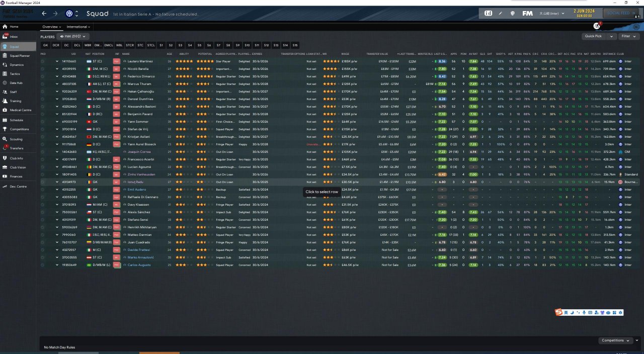Open Transfers with notification badge
This screenshot has width=644, height=354.
pos(16,148)
